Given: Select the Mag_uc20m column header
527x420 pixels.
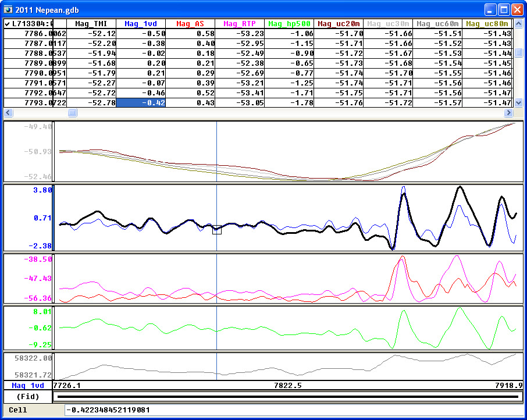Looking at the screenshot, I should click(339, 24).
